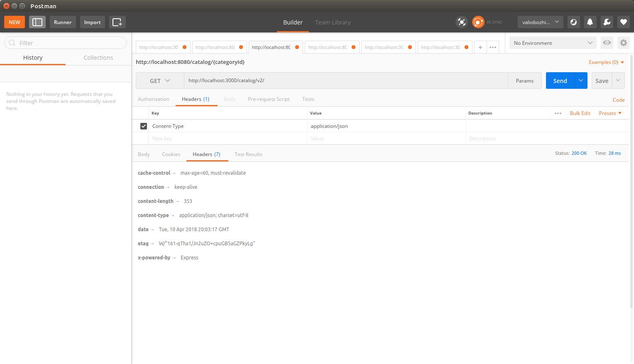Click the x-powered-by Express value
Screen dimensions: 634x364
click(189, 258)
